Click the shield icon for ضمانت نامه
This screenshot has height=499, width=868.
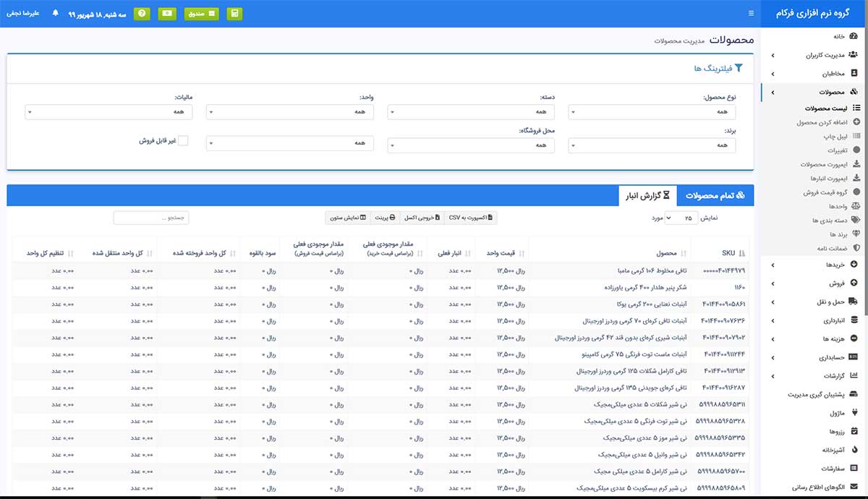(856, 248)
